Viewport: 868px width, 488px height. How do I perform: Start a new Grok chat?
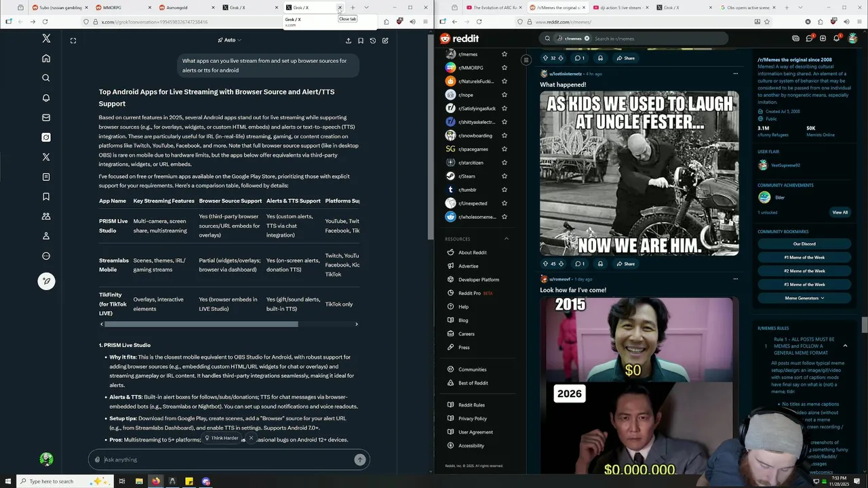[x=385, y=41]
